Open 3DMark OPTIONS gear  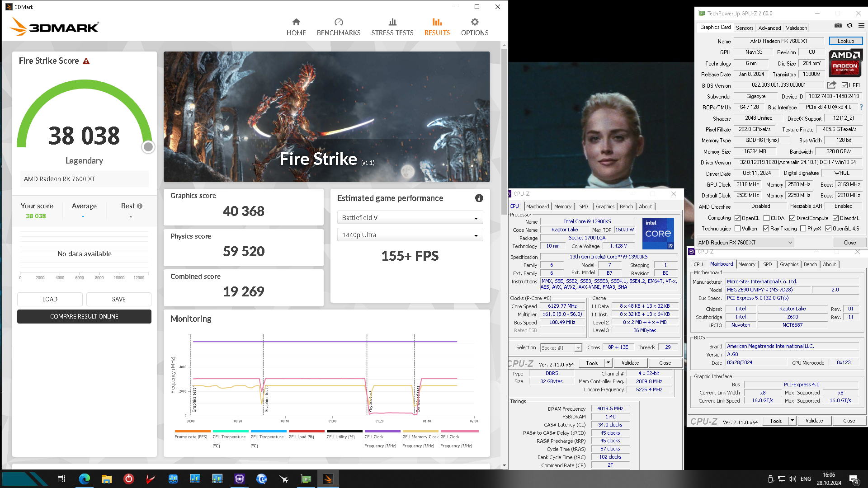click(475, 27)
